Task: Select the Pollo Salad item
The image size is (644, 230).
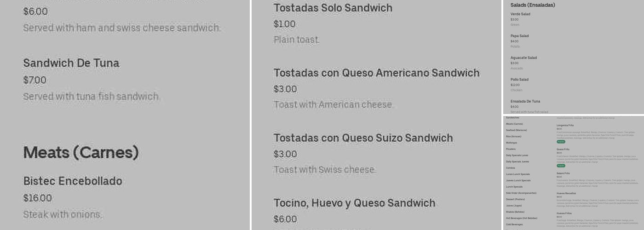Action: [520, 80]
